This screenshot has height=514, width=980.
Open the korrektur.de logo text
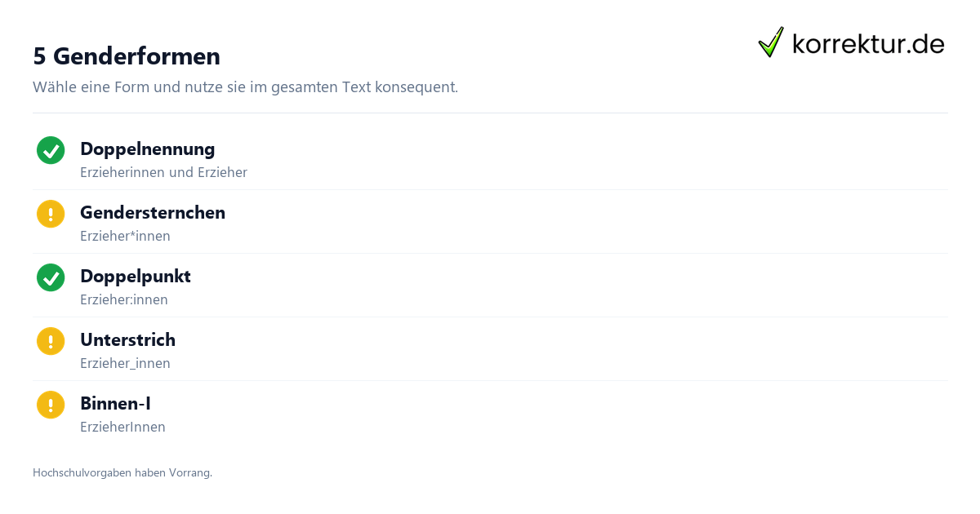(868, 44)
